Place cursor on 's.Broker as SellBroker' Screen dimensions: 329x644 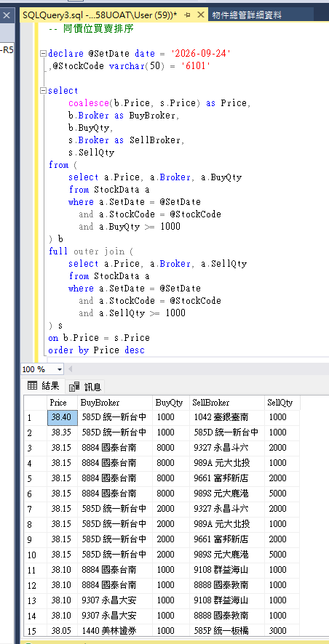tap(127, 140)
